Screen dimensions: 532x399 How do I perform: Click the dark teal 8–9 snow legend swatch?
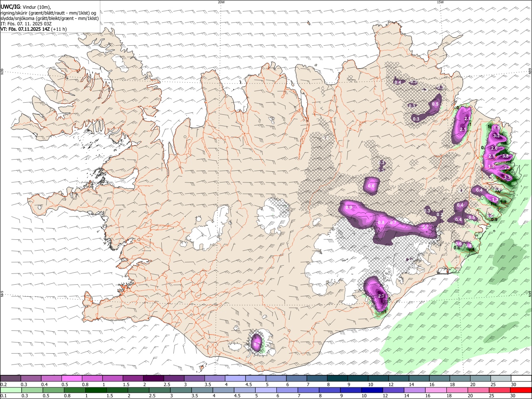tap(337, 378)
